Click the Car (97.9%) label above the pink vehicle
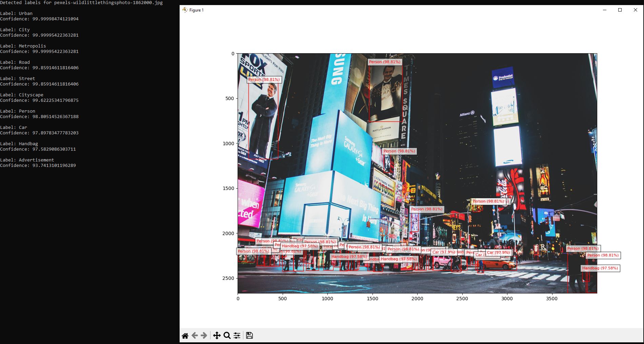644x344 pixels. [x=444, y=252]
